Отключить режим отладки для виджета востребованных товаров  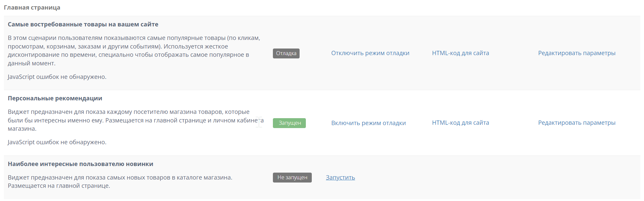point(370,53)
